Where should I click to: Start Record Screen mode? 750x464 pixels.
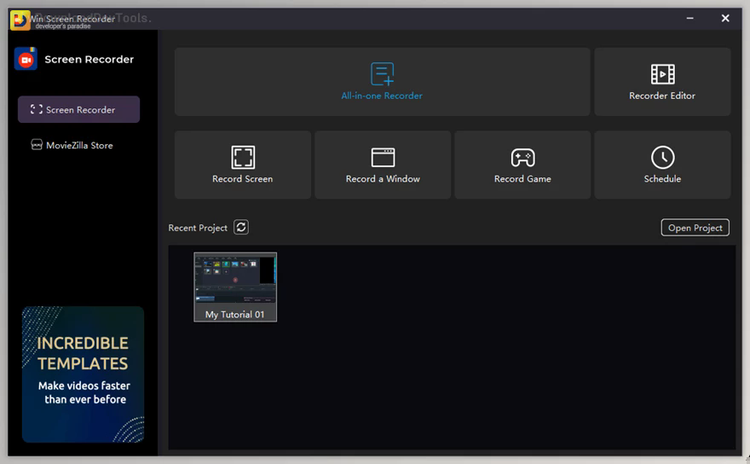click(x=243, y=165)
